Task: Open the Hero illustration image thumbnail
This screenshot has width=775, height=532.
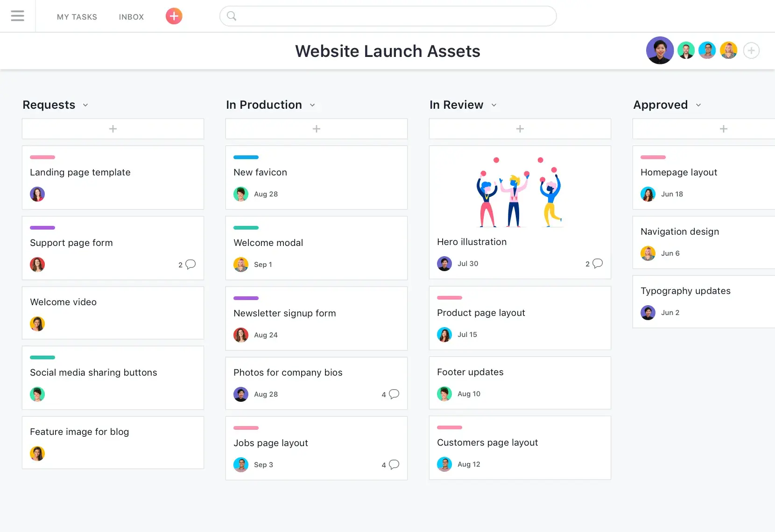Action: [x=520, y=192]
